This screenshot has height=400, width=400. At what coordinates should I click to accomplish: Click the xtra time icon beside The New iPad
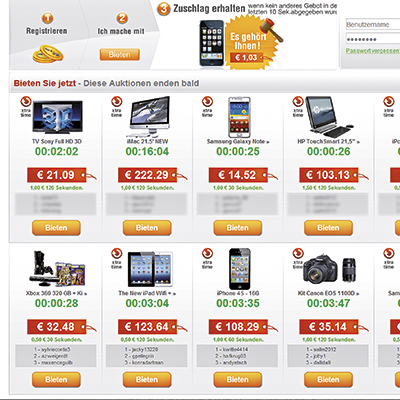116,258
